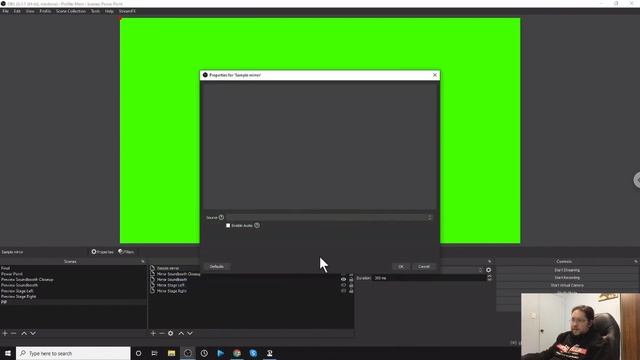Move the source up in the list
This screenshot has height=360, width=640.
click(x=181, y=333)
